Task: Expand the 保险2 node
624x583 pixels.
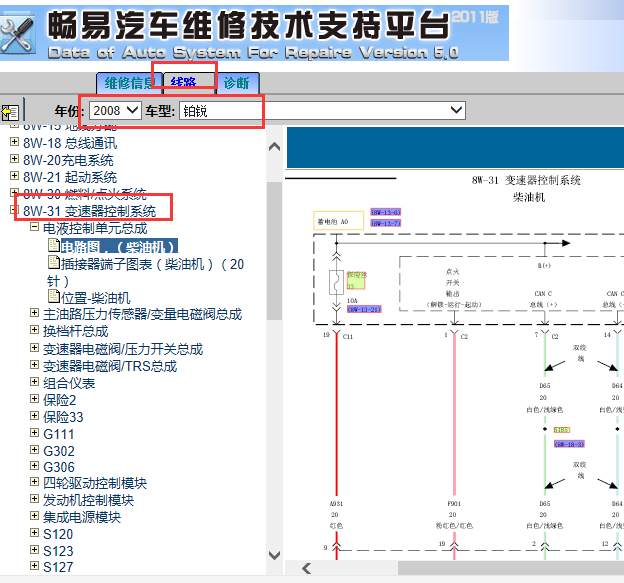Action: (x=35, y=399)
